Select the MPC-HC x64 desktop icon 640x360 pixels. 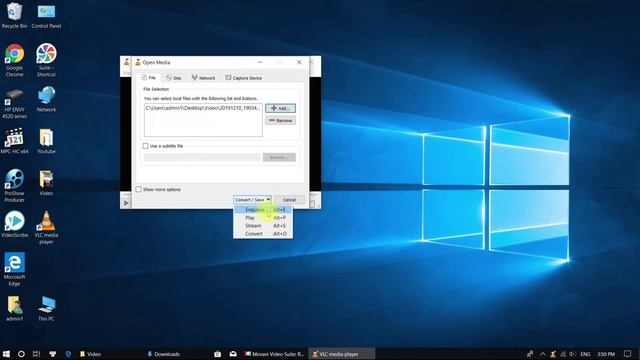point(14,141)
